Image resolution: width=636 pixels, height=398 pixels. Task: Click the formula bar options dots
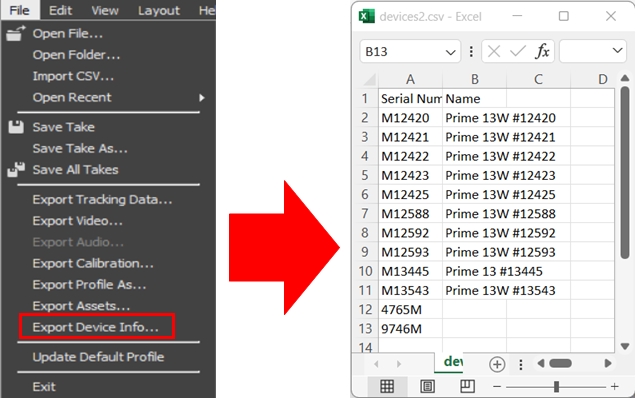[x=471, y=52]
